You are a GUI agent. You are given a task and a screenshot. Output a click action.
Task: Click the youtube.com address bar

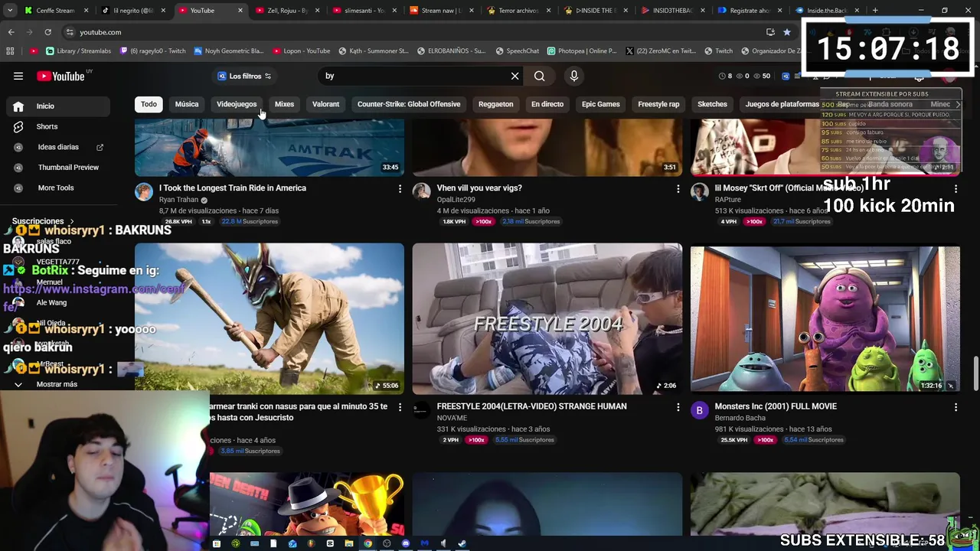413,32
